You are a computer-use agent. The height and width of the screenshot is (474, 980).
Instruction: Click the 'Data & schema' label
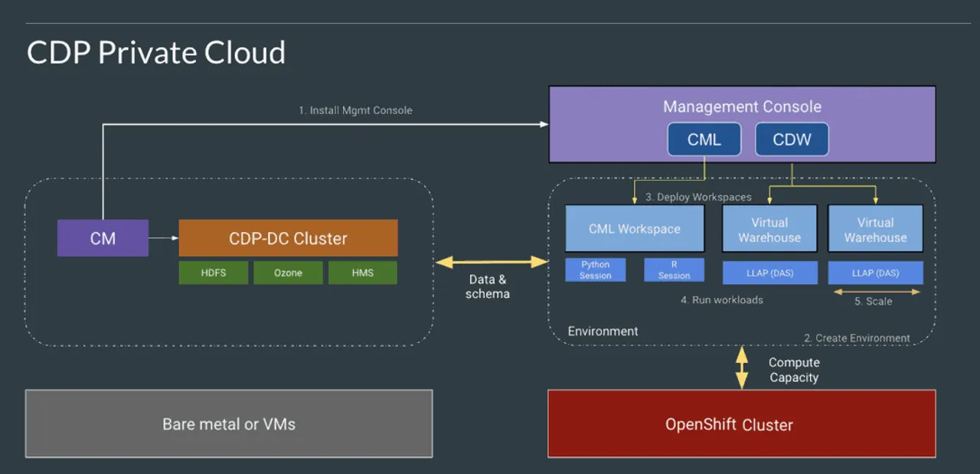[488, 286]
